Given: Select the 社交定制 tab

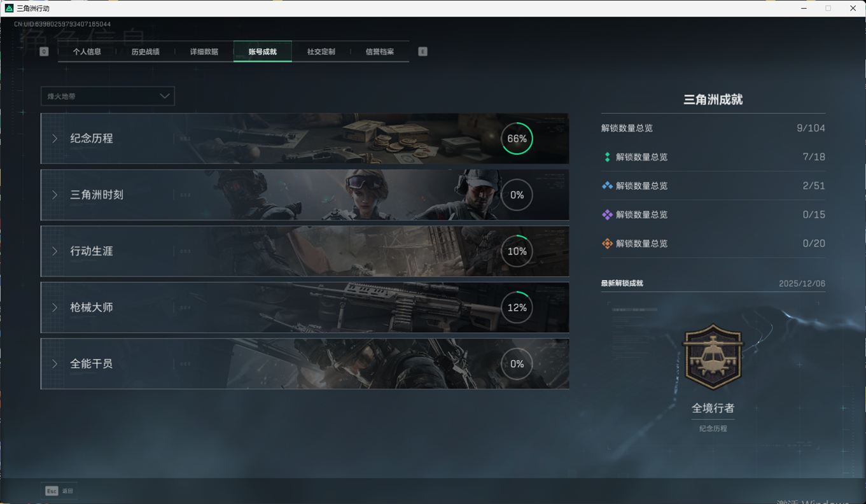Looking at the screenshot, I should click(x=321, y=52).
